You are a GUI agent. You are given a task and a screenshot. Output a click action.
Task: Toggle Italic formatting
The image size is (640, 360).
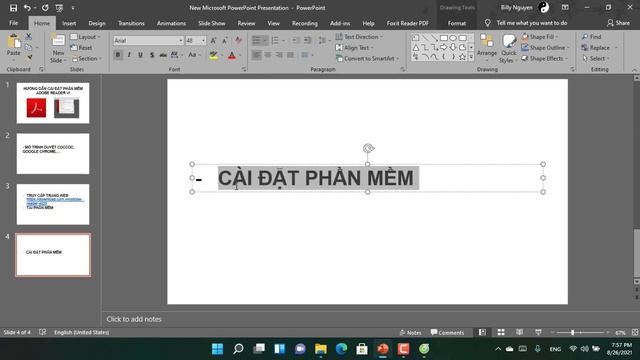click(x=129, y=55)
